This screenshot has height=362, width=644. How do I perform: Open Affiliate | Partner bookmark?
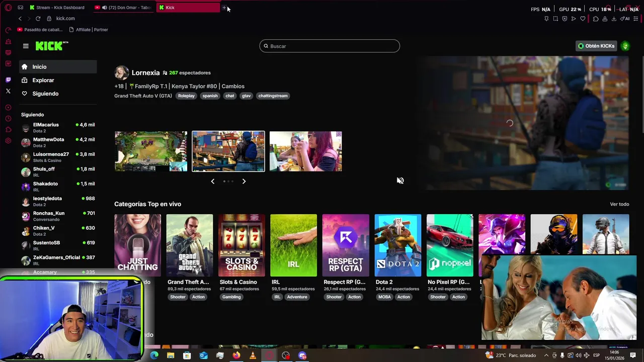pos(89,30)
